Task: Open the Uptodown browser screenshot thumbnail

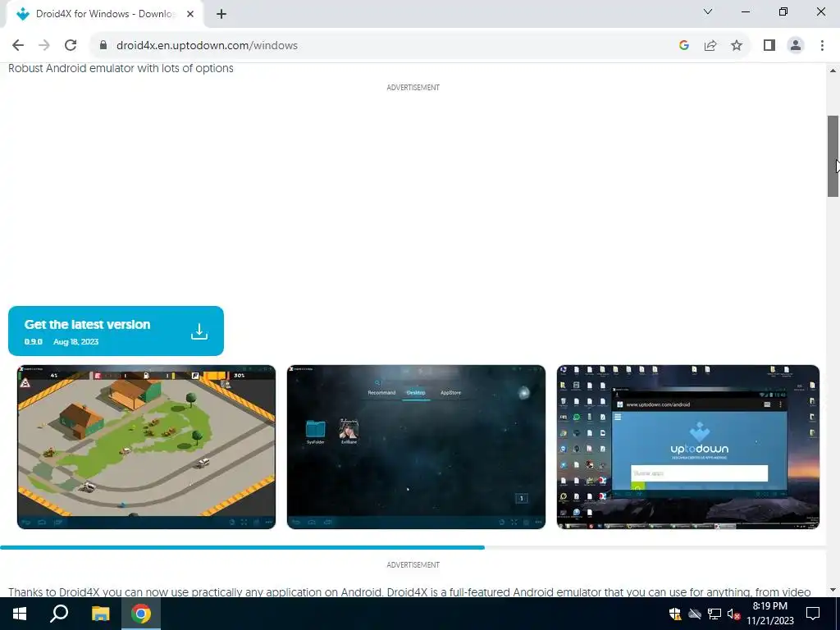Action: tap(688, 447)
